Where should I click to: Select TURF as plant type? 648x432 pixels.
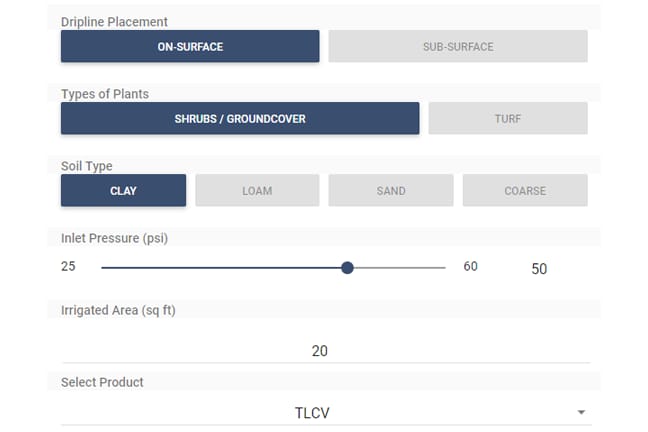(507, 118)
